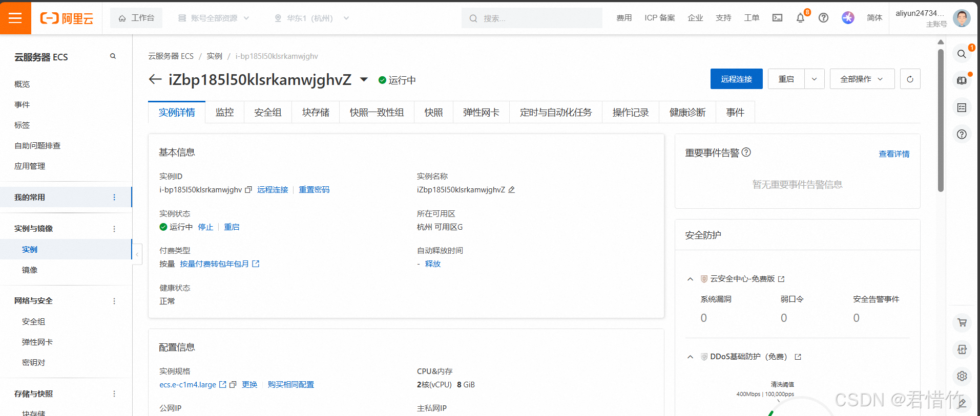980x416 pixels.
Task: Open the Cloud Shell terminal icon
Action: tap(777, 18)
